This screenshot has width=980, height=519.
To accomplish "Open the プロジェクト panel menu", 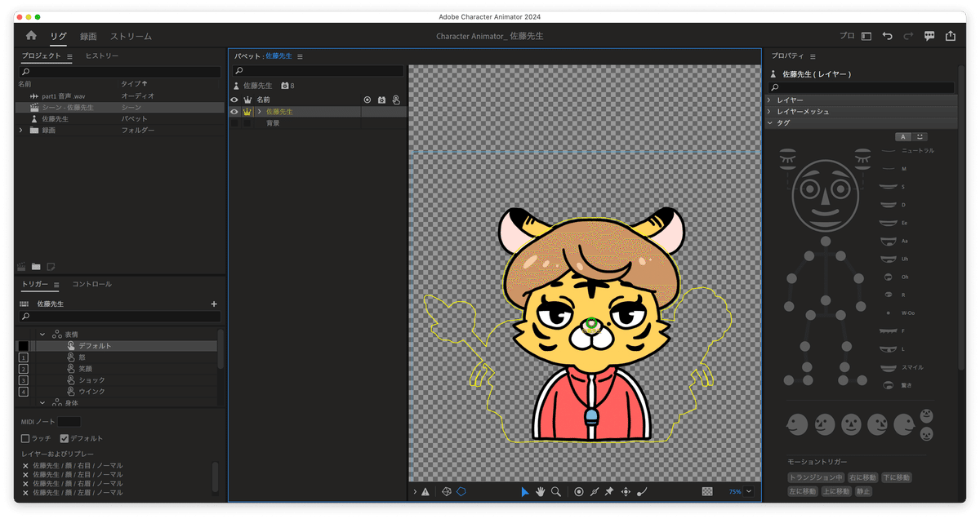I will [69, 56].
